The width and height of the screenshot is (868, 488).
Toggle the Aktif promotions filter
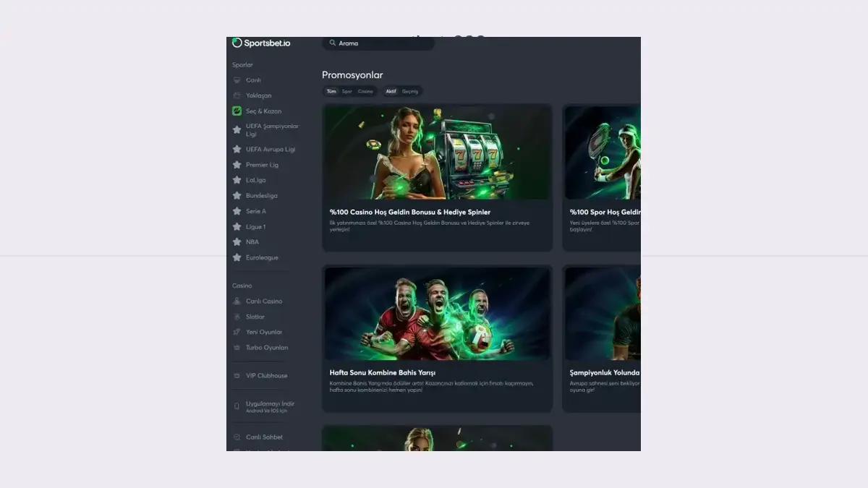tap(391, 92)
